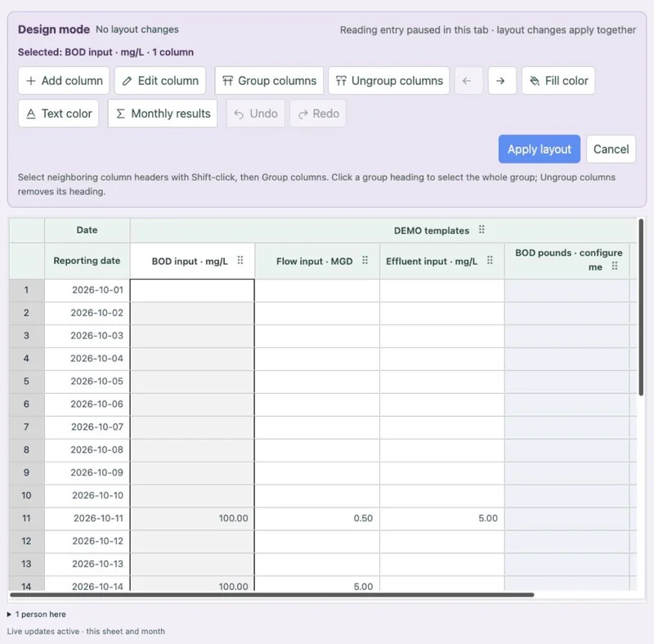
Task: Select row number 1 header
Action: [x=26, y=290]
